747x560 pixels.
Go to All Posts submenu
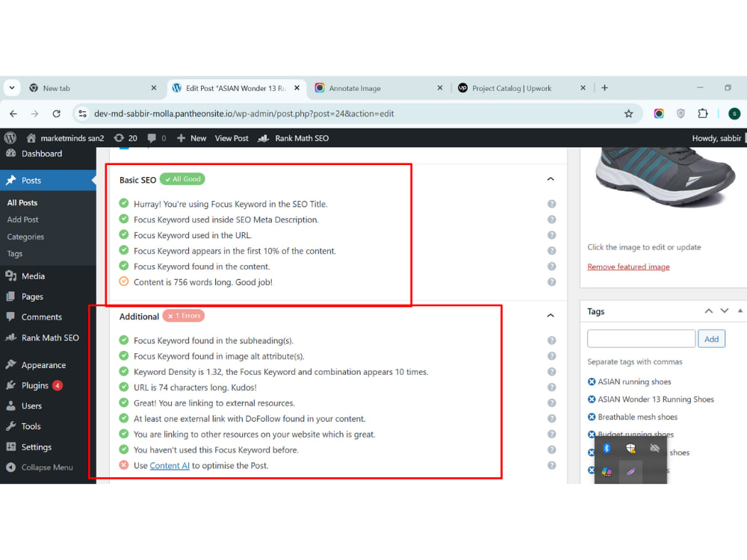[22, 203]
